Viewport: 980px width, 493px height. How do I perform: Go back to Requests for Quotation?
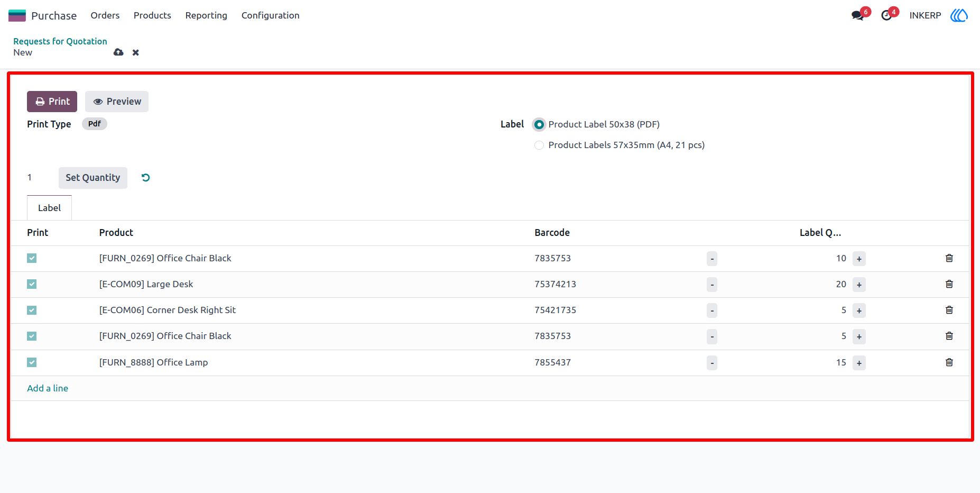[60, 41]
